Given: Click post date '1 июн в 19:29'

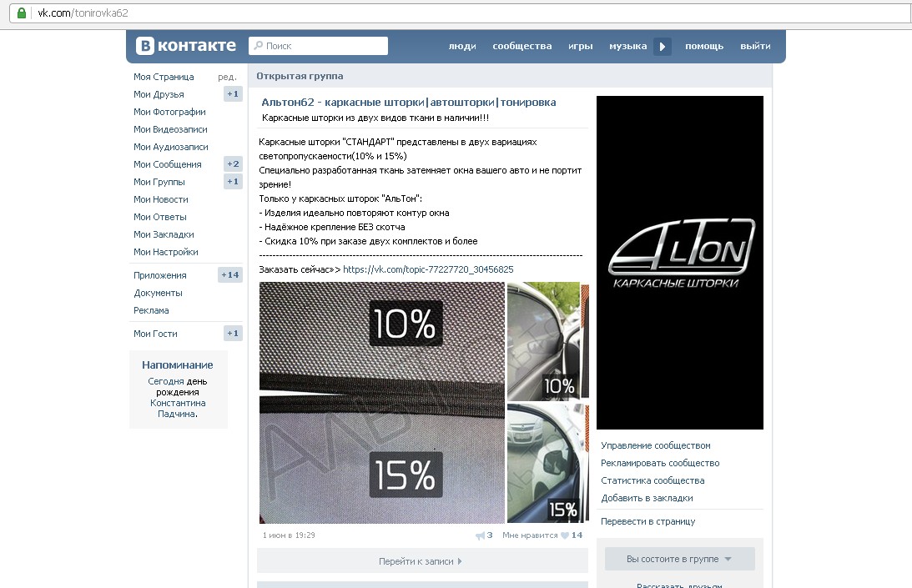Looking at the screenshot, I should pos(289,535).
